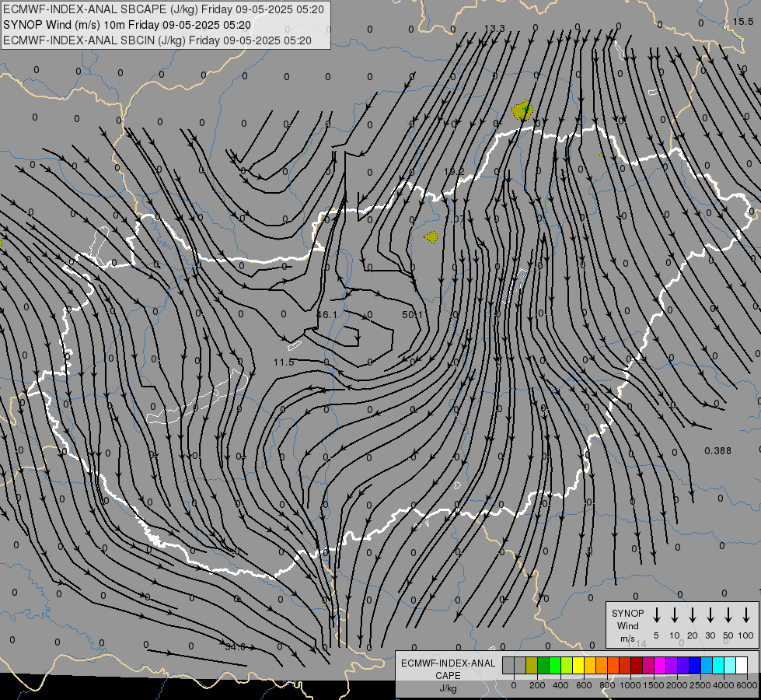The width and height of the screenshot is (761, 700).
Task: Click the ECMWF-INDEX-ANAL CAPE legend label
Action: click(x=448, y=670)
